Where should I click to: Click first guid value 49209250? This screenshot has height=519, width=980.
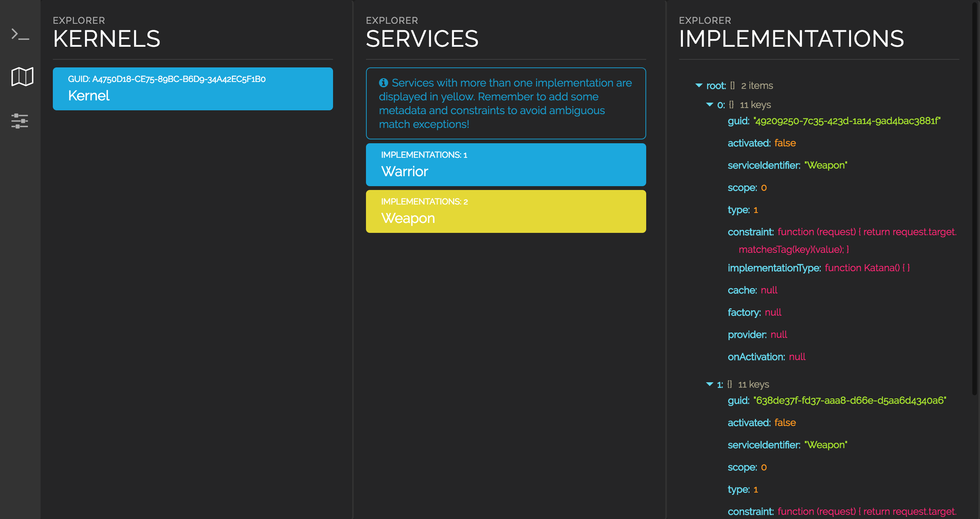847,121
